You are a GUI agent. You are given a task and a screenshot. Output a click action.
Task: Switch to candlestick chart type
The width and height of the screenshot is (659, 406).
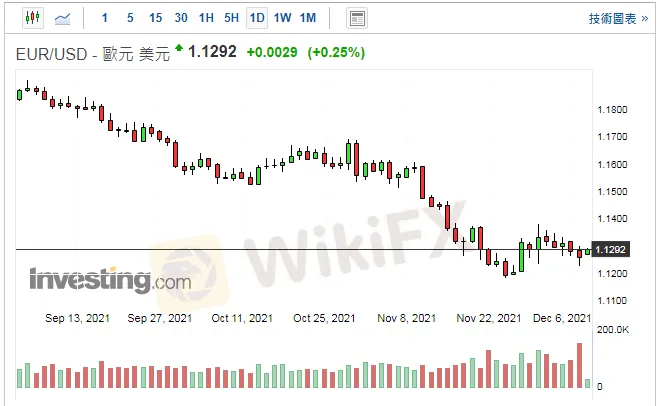coord(32,18)
